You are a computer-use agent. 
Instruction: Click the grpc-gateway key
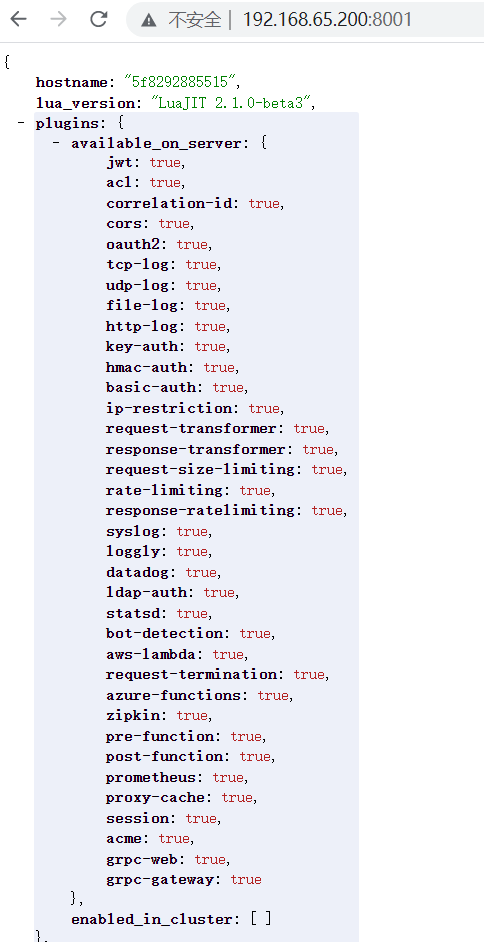point(159,880)
